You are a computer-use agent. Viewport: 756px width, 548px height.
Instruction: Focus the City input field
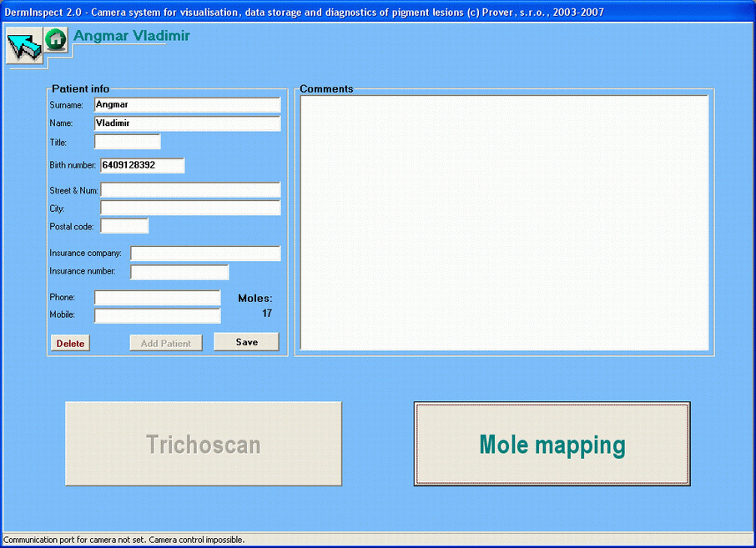pyautogui.click(x=190, y=208)
